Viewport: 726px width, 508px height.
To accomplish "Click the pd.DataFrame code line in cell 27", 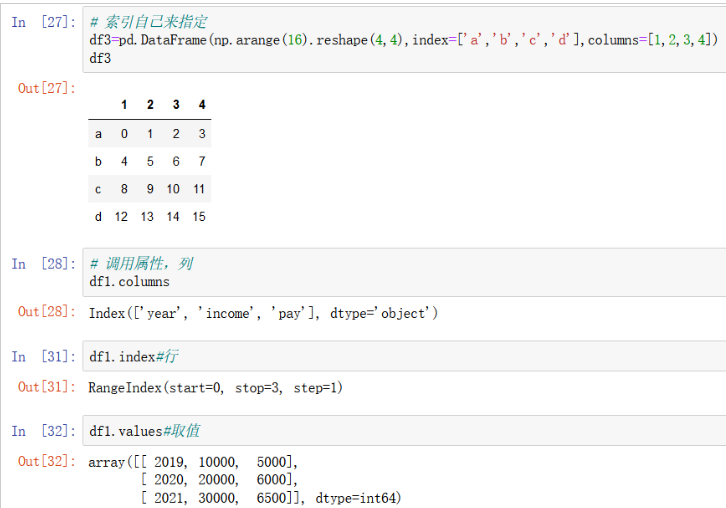I will tap(403, 40).
